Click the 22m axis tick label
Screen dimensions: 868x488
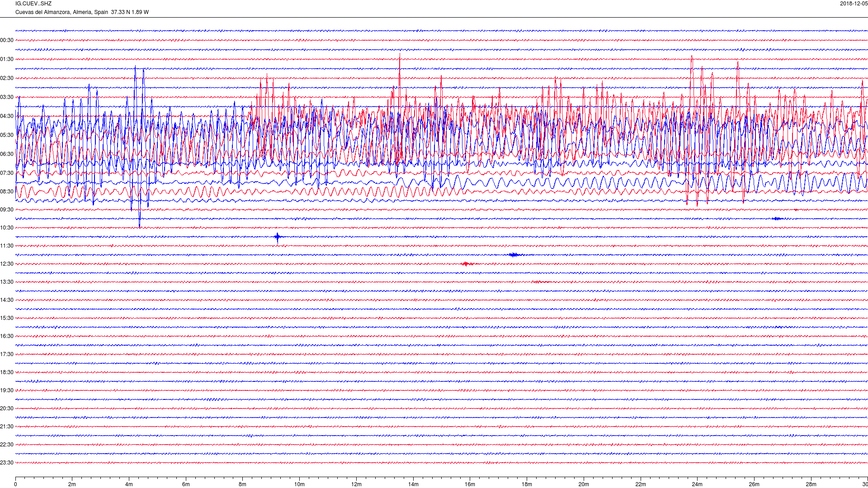pyautogui.click(x=640, y=484)
